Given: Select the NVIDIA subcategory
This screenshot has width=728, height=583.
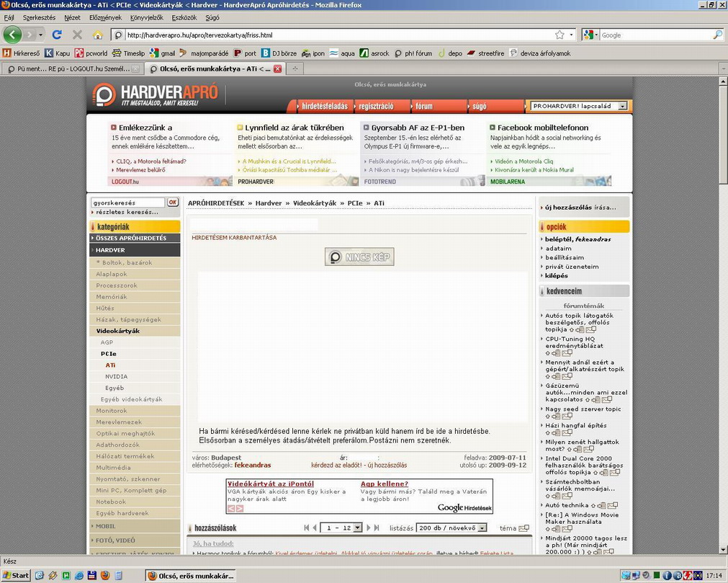Looking at the screenshot, I should pos(116,376).
